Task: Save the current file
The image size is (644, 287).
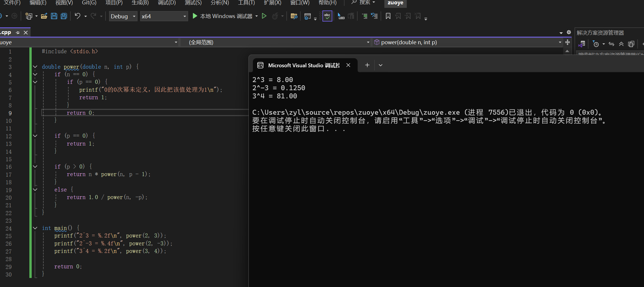Action: [54, 16]
